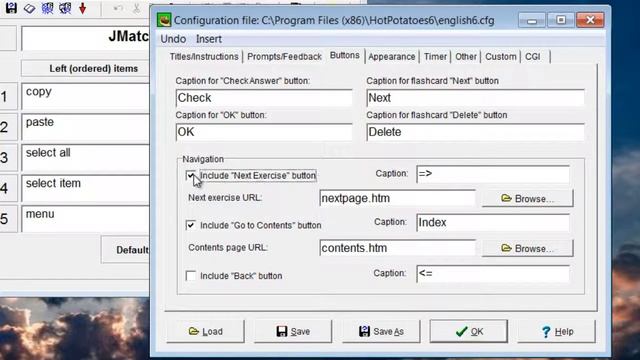Click the Navigation group label
Image resolution: width=640 pixels, height=360 pixels.
point(203,159)
